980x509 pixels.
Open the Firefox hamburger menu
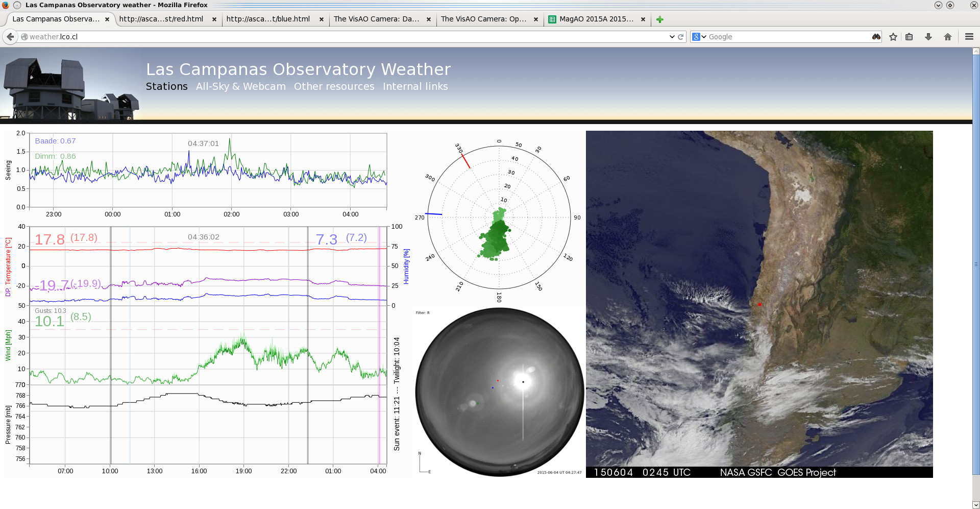[969, 37]
